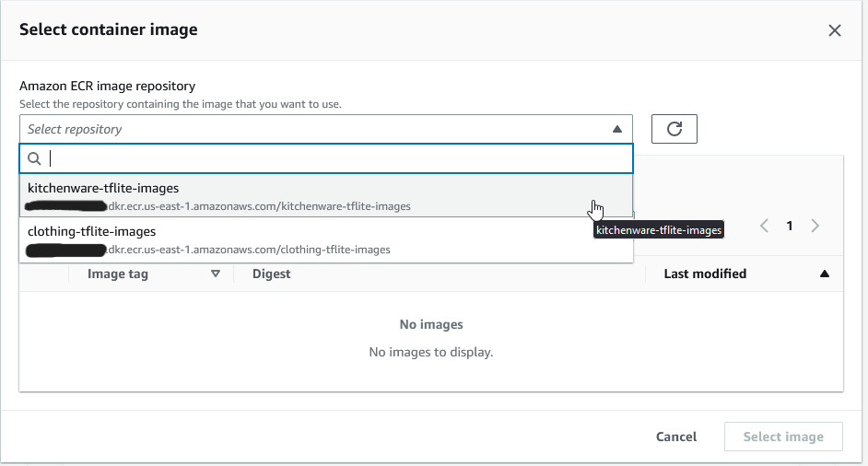This screenshot has height=466, width=868.
Task: Click the search magnifier icon
Action: pos(34,158)
